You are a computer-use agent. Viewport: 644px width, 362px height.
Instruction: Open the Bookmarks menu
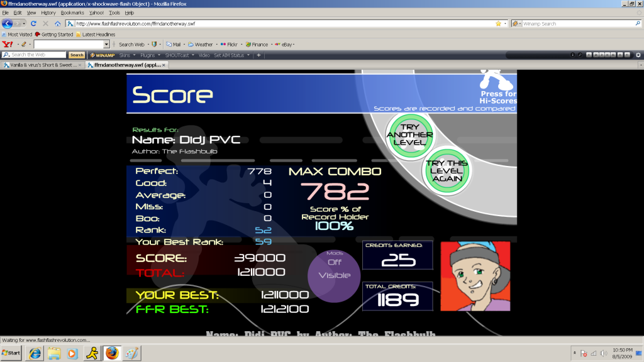click(x=72, y=13)
